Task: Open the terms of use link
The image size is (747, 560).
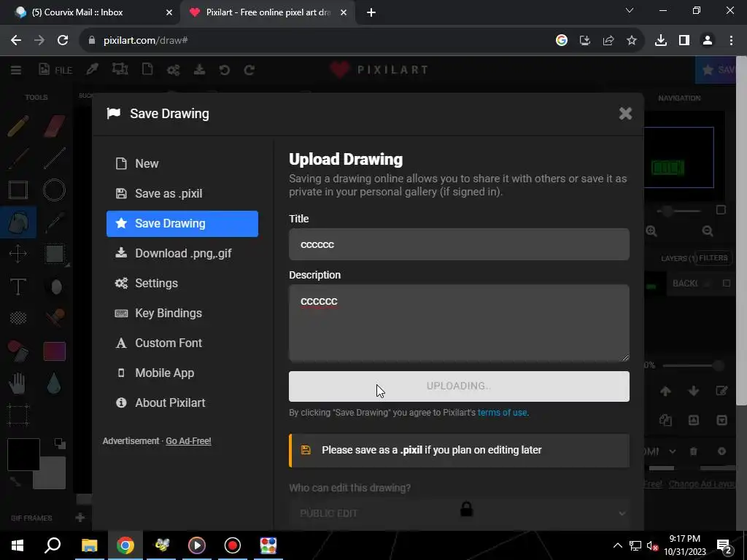Action: click(502, 413)
